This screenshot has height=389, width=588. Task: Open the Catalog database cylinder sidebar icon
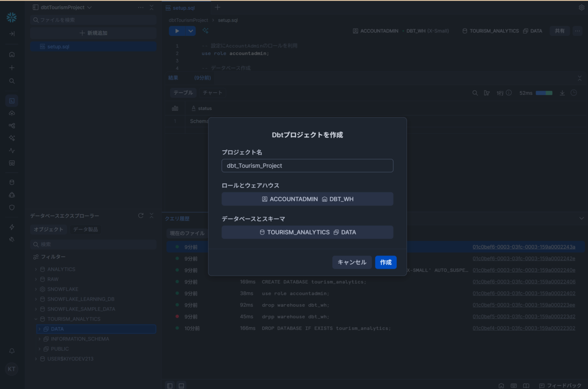click(12, 182)
